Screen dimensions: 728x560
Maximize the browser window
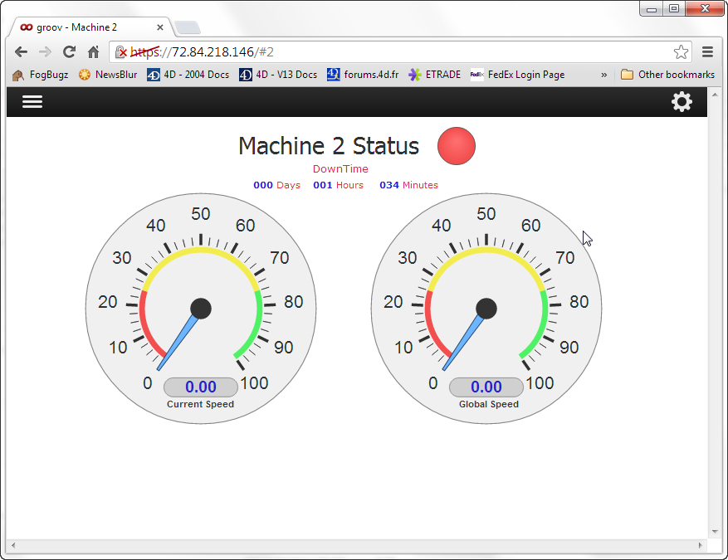coord(674,9)
